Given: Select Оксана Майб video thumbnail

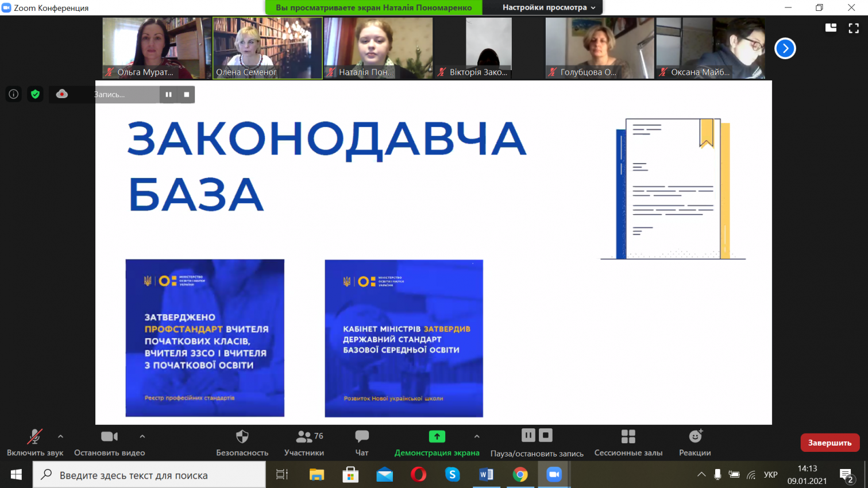Looking at the screenshot, I should tap(711, 48).
